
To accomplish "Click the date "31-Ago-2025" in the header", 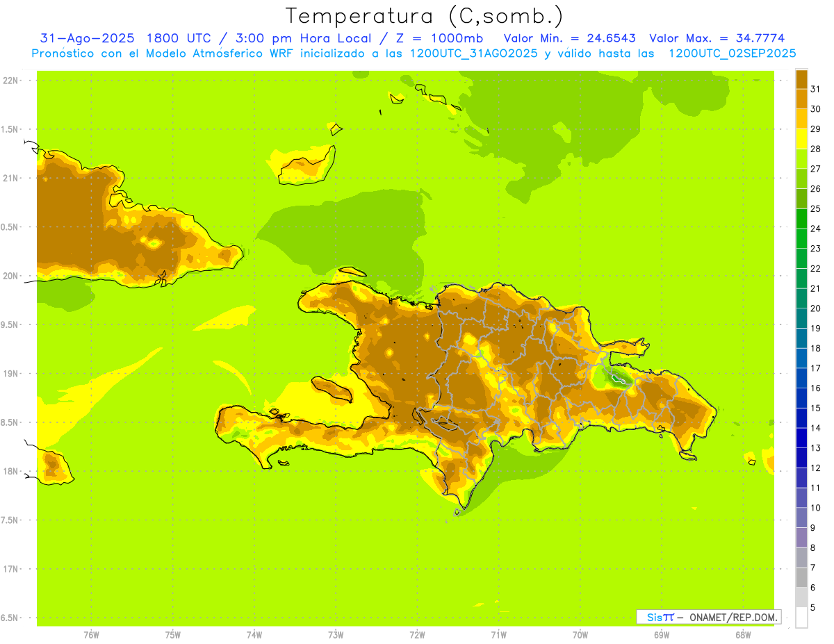I will (x=87, y=38).
